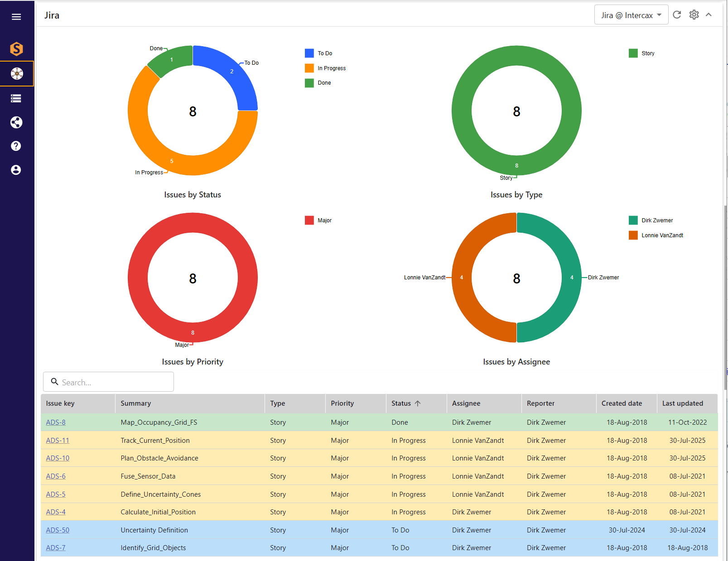
Task: Click the orange In Progress donut segment
Action: 172,161
